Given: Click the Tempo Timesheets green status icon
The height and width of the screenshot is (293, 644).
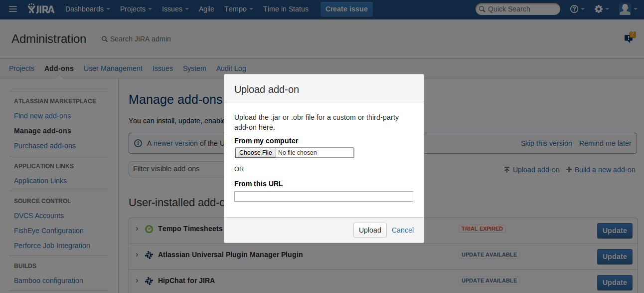Looking at the screenshot, I should (149, 229).
